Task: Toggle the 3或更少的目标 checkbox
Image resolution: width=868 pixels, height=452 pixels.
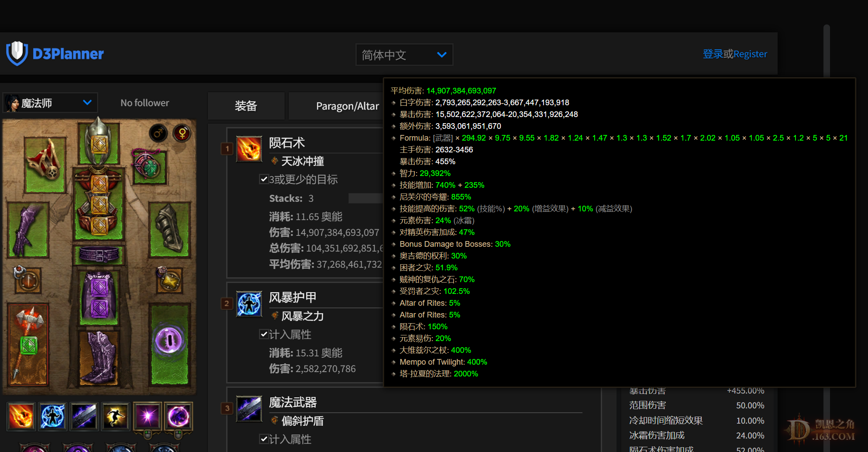Action: point(264,179)
